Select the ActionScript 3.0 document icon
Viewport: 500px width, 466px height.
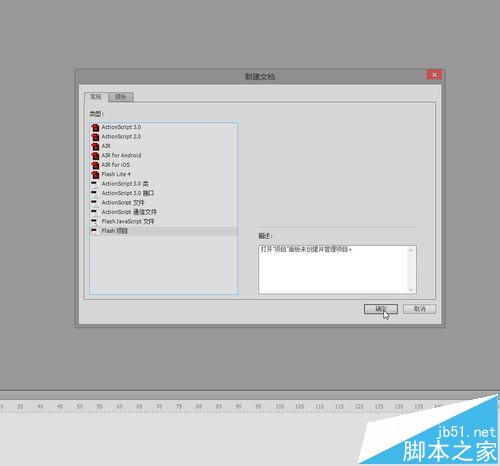coord(95,127)
